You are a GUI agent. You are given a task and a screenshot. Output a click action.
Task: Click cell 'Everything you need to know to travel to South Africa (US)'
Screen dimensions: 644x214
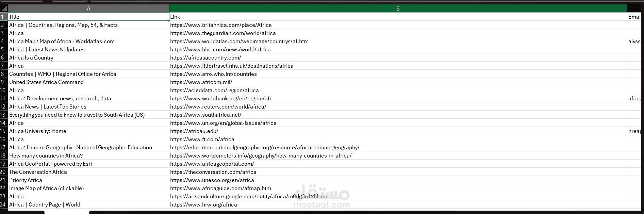pos(88,115)
